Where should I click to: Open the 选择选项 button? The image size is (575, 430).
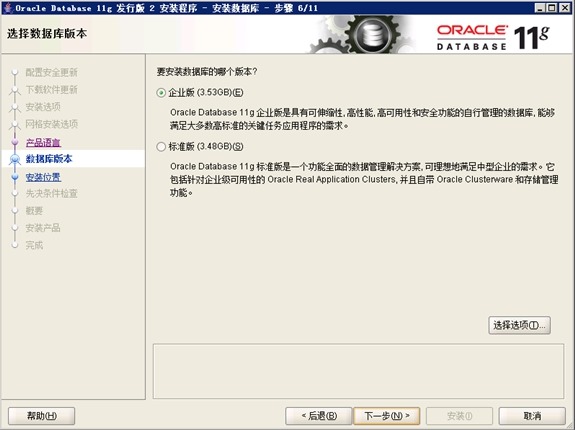[519, 325]
